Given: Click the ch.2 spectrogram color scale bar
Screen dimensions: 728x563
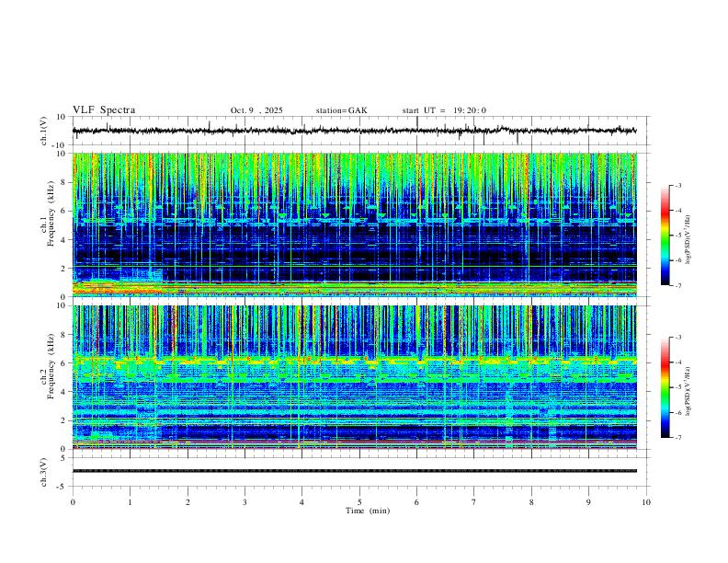Looking at the screenshot, I should coord(665,387).
